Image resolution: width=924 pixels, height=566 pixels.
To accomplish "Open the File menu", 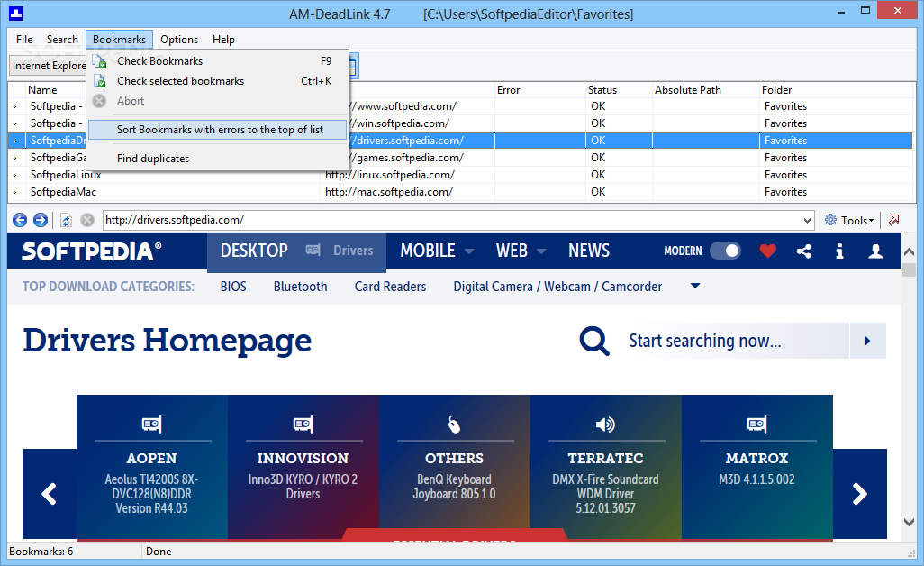I will 24,40.
